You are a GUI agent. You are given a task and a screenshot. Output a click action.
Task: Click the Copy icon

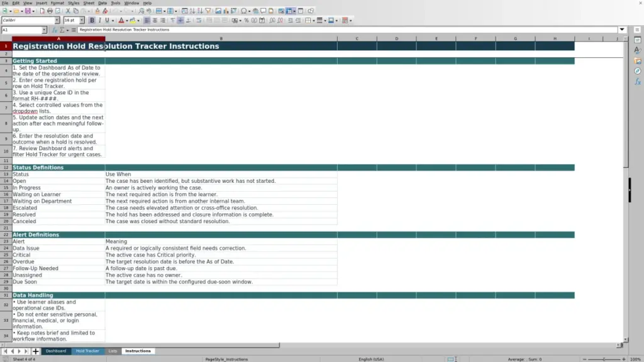pyautogui.click(x=75, y=11)
